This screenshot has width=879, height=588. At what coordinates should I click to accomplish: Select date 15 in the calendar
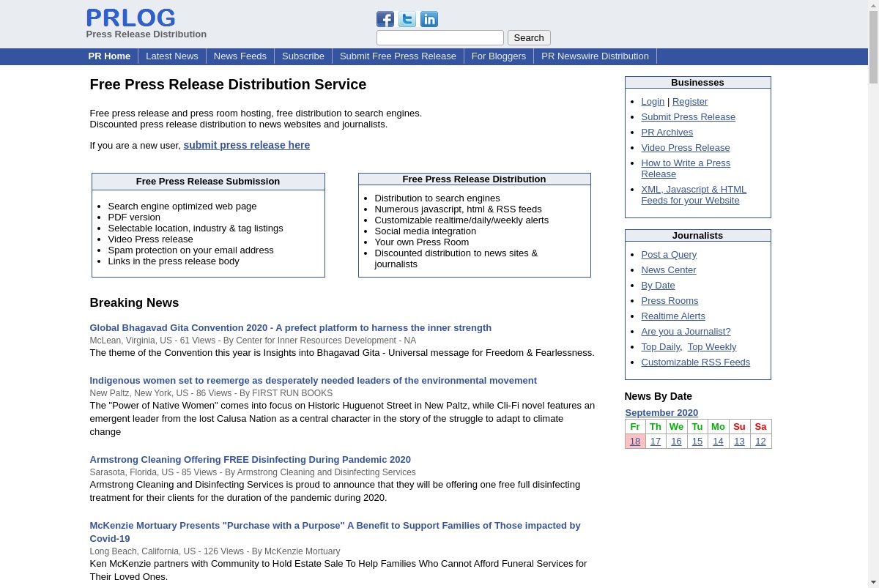697,442
